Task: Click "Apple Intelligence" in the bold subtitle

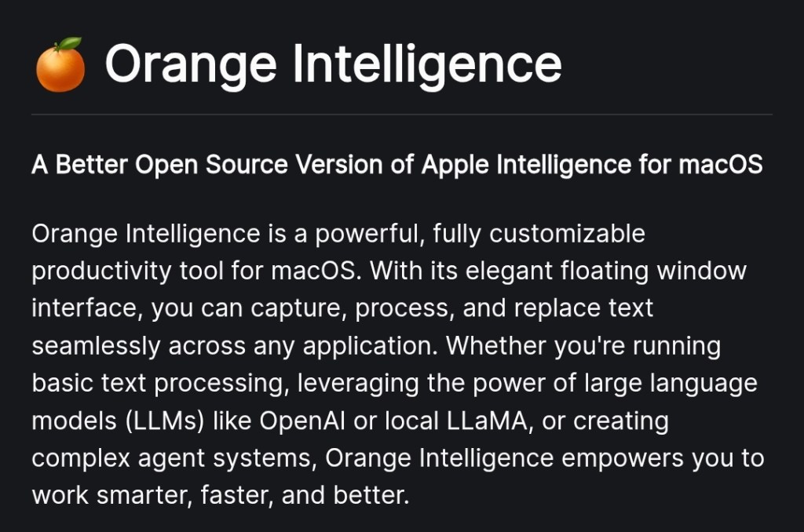Action: pyautogui.click(x=526, y=166)
